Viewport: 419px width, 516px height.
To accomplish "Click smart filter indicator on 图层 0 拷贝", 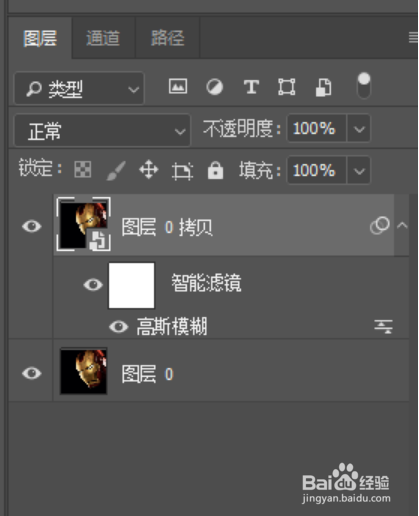I will click(x=380, y=226).
